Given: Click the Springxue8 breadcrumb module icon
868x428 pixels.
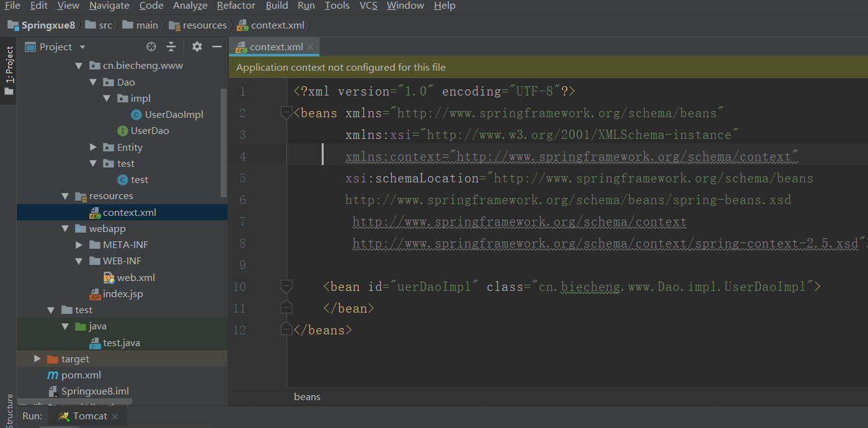Looking at the screenshot, I should click(x=12, y=25).
